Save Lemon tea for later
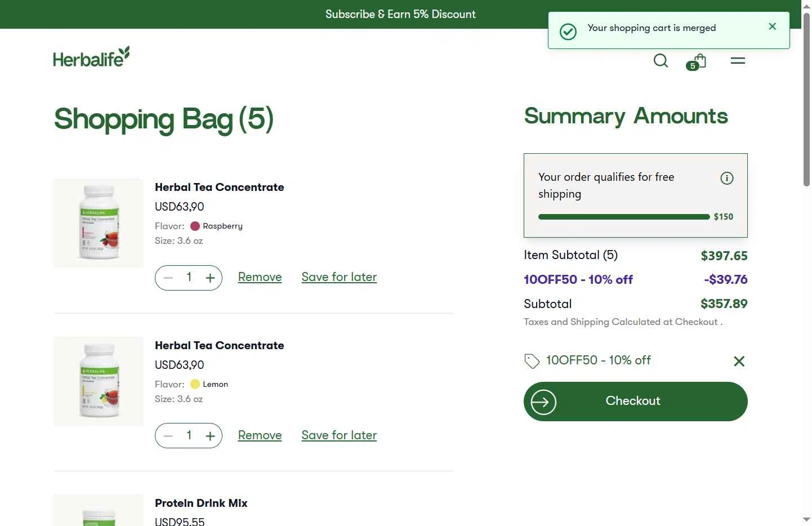This screenshot has width=812, height=526. tap(339, 435)
